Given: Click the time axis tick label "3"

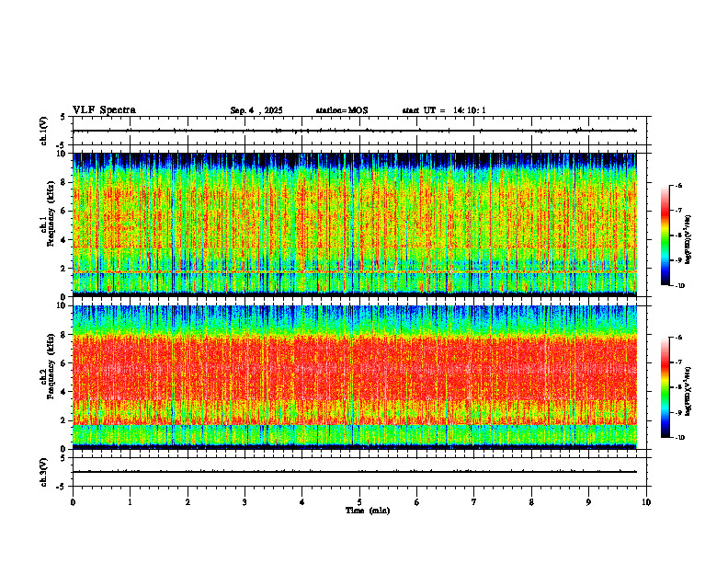Looking at the screenshot, I should pyautogui.click(x=245, y=502).
